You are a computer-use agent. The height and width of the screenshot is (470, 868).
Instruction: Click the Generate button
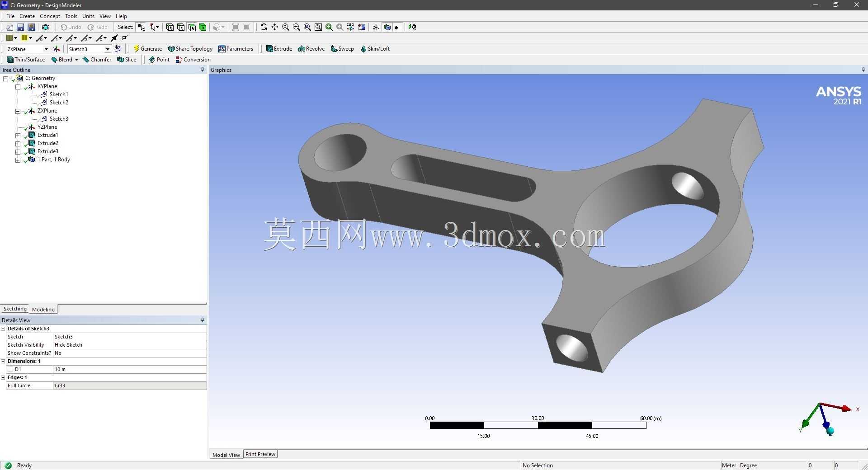click(x=147, y=49)
